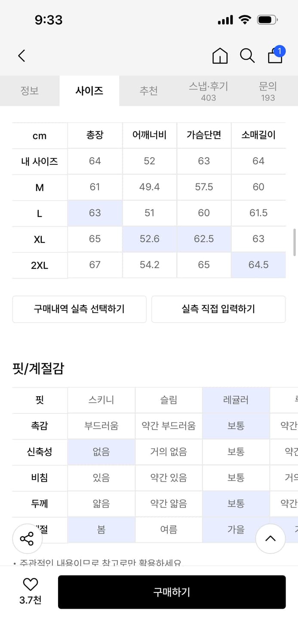Tap the scroll-to-top arrow button
Viewport: 298px width, 644px height.
click(x=270, y=538)
